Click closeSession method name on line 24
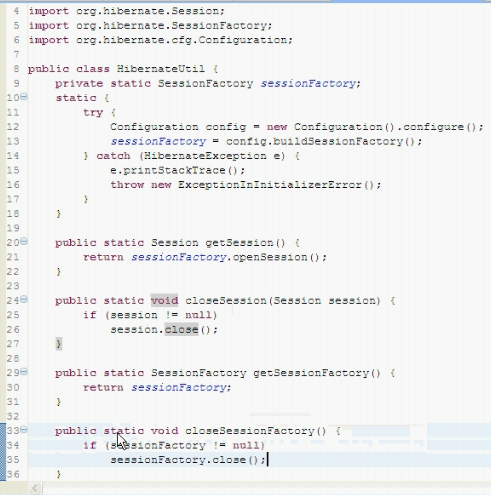 pos(226,301)
